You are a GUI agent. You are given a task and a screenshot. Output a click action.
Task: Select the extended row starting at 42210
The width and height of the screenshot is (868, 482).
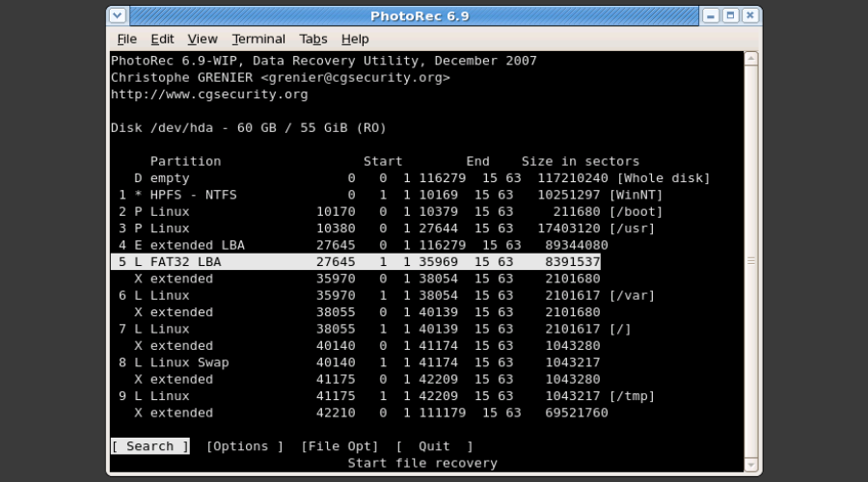click(x=371, y=413)
